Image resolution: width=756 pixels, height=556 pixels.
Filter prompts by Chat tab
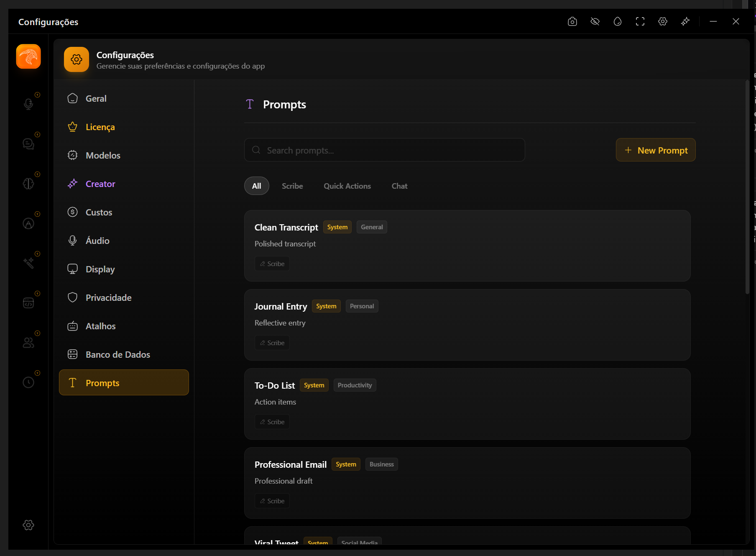click(399, 186)
